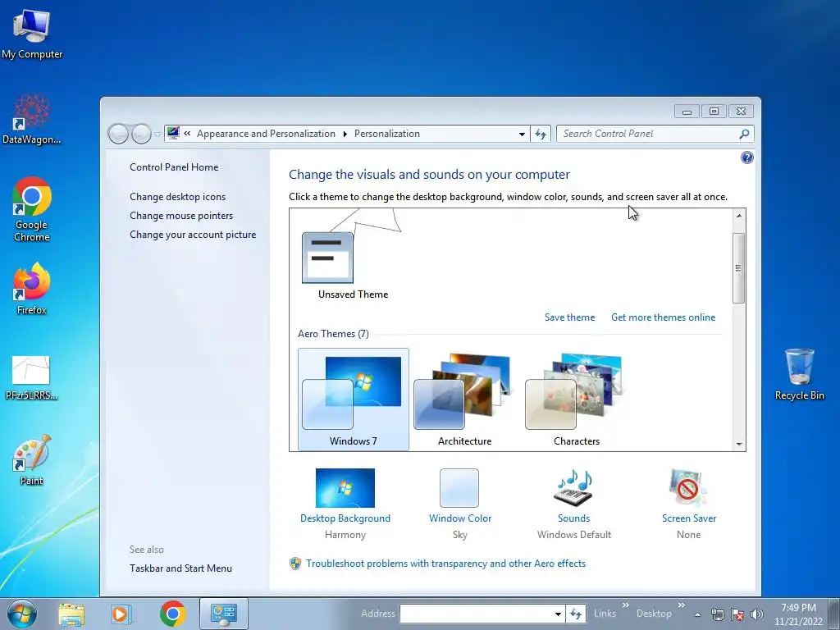Image resolution: width=840 pixels, height=630 pixels.
Task: Click the Control Panel icon in the address bar
Action: pyautogui.click(x=173, y=133)
